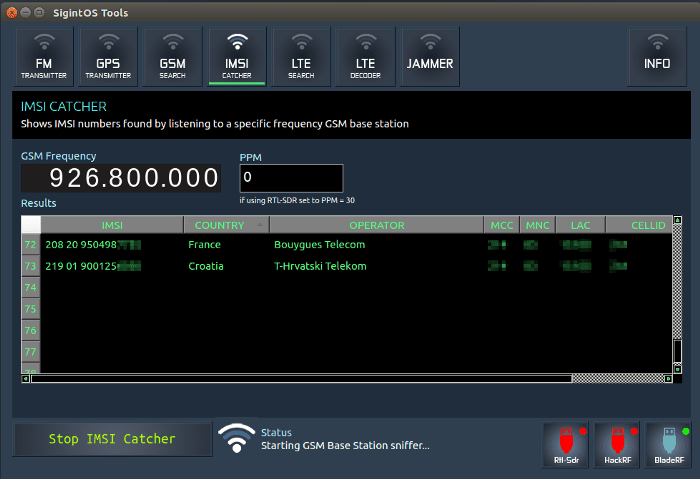Select row header 73

click(x=30, y=266)
